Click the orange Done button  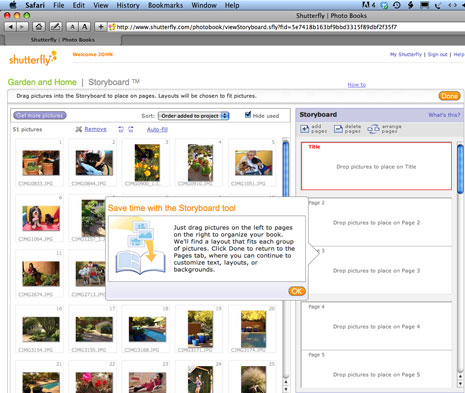[x=449, y=96]
